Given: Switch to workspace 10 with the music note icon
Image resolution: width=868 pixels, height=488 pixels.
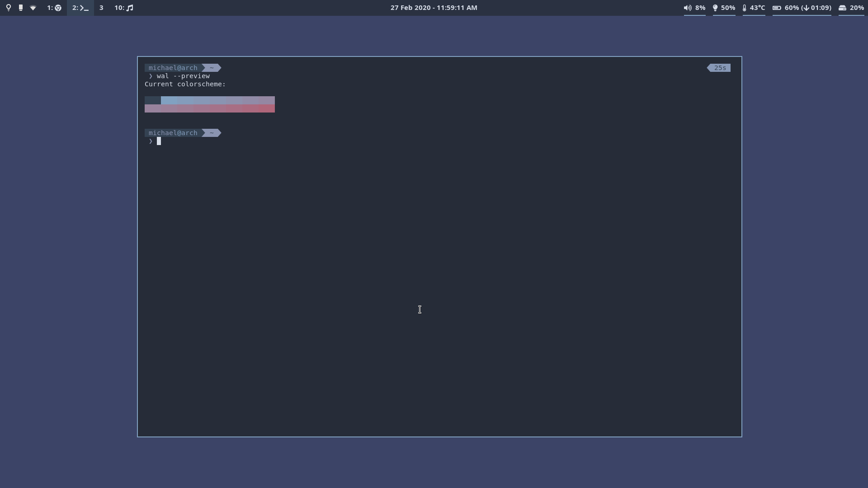Looking at the screenshot, I should pos(124,8).
